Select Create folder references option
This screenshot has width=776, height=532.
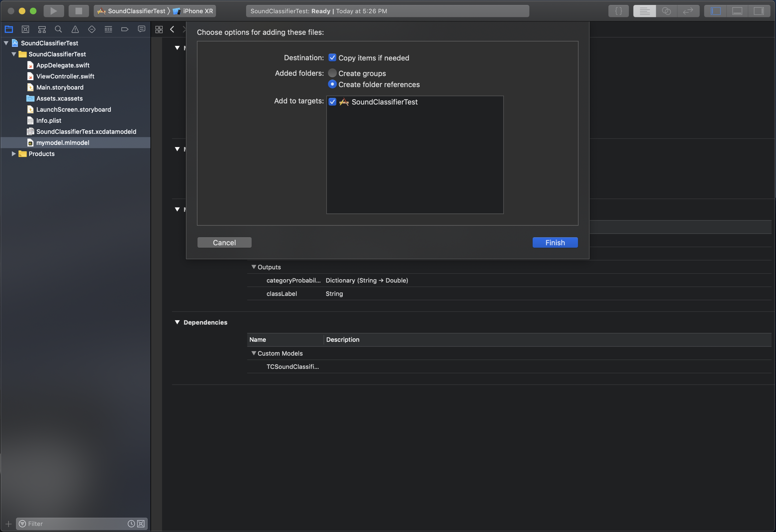(x=332, y=84)
